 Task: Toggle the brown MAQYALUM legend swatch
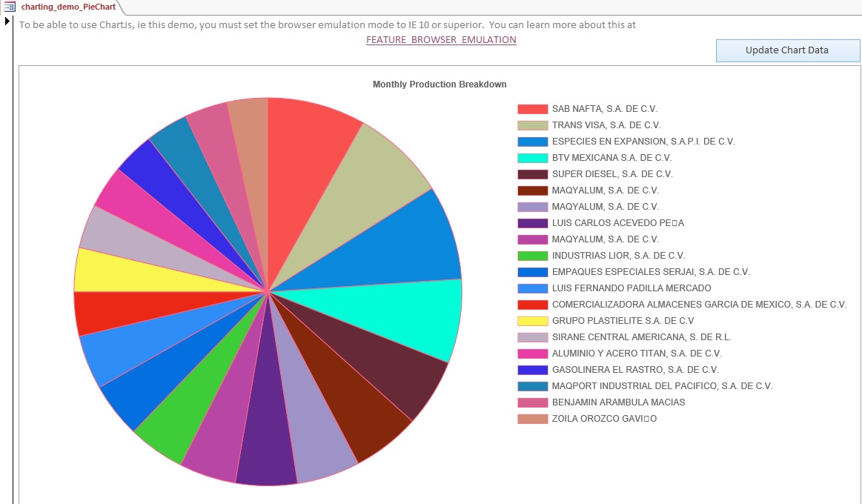[532, 190]
